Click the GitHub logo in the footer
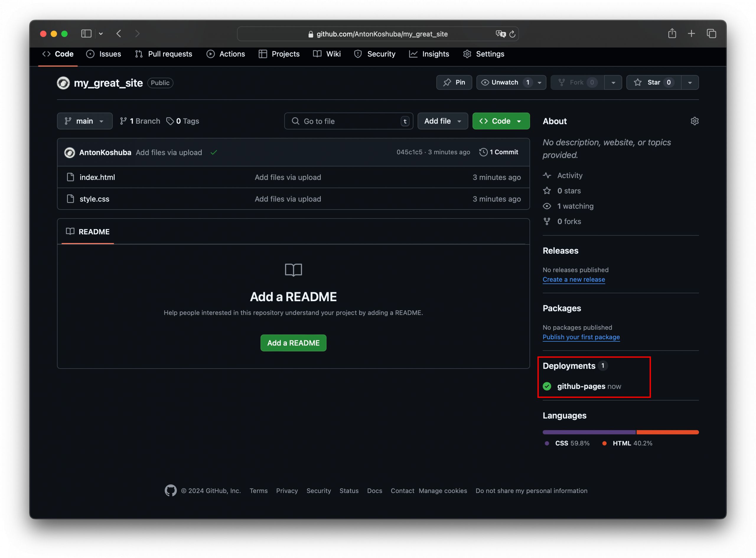The image size is (756, 558). pyautogui.click(x=170, y=491)
